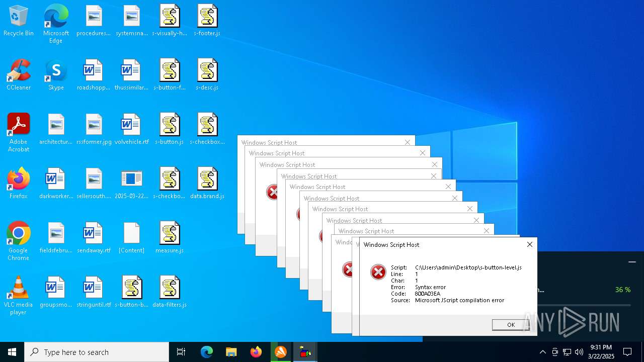Select the s-button-b... script file
This screenshot has width=644, height=362.
(x=131, y=293)
